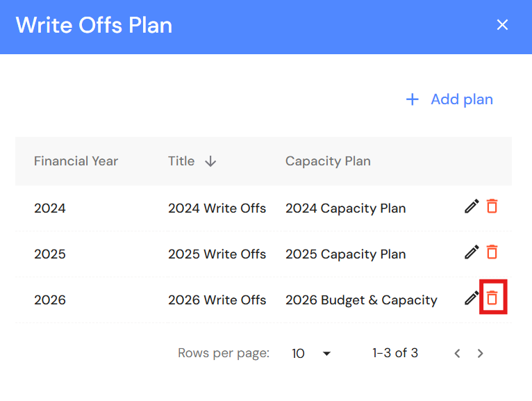Open the rows per page dropdown

tap(311, 353)
